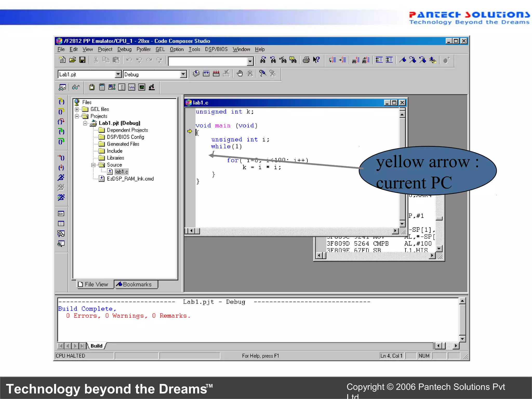Viewport: 532px width, 399px height.
Task: Click the context Help pointer icon
Action: point(316,60)
